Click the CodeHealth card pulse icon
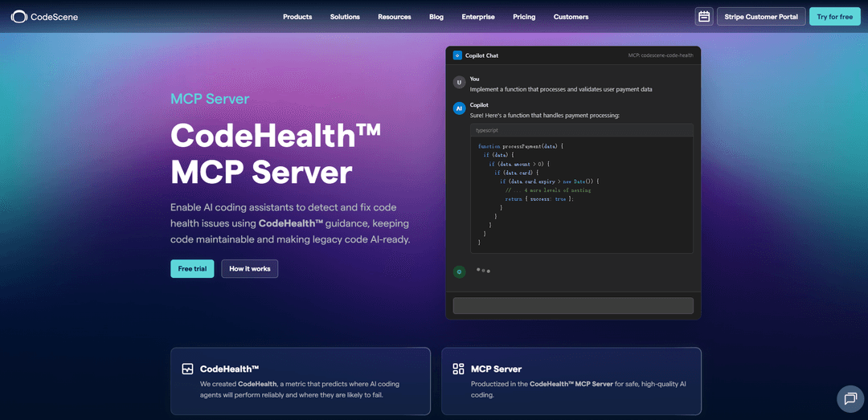Screen dimensions: 868x420 [187, 369]
